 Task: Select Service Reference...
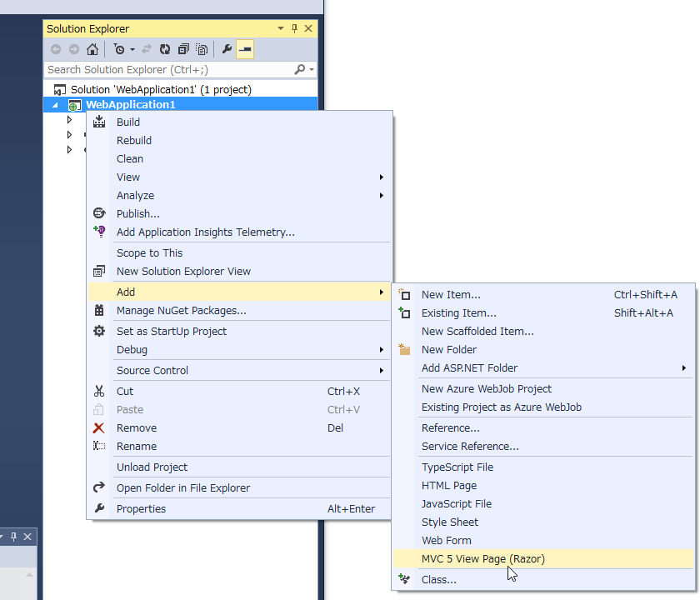(x=543, y=446)
